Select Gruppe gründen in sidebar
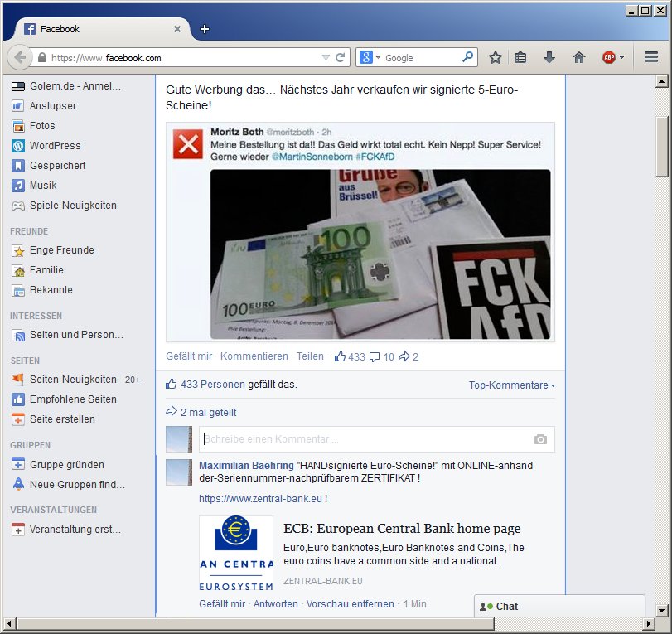The image size is (672, 634). (58, 465)
